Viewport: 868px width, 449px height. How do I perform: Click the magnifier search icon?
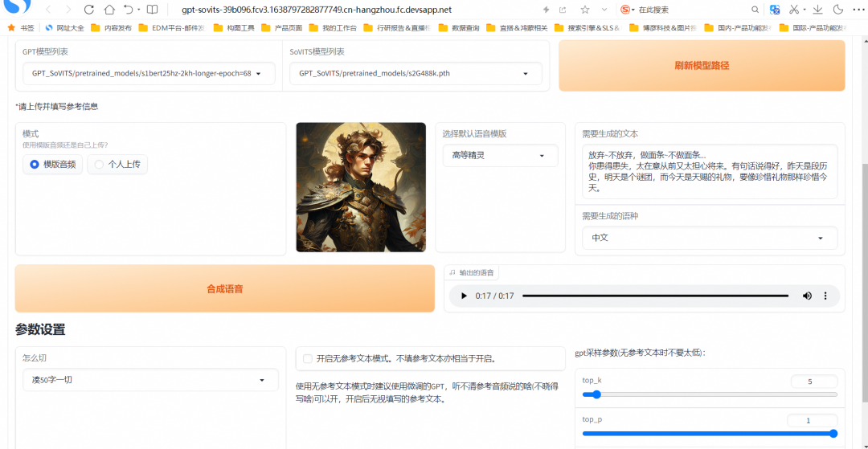click(x=755, y=10)
